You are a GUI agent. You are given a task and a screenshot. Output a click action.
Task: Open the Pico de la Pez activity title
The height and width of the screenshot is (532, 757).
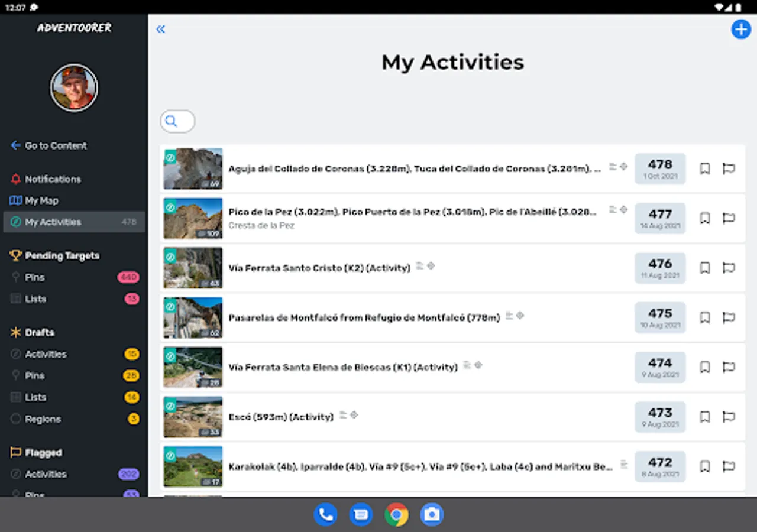[x=413, y=212]
